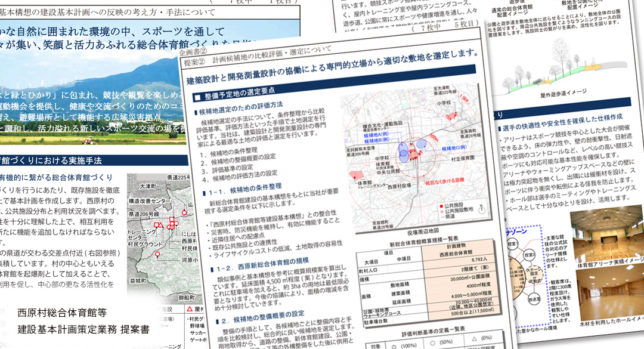Click the table cell '500台以上(17,500㎡)'
This screenshot has height=349, width=644.
tap(473, 311)
